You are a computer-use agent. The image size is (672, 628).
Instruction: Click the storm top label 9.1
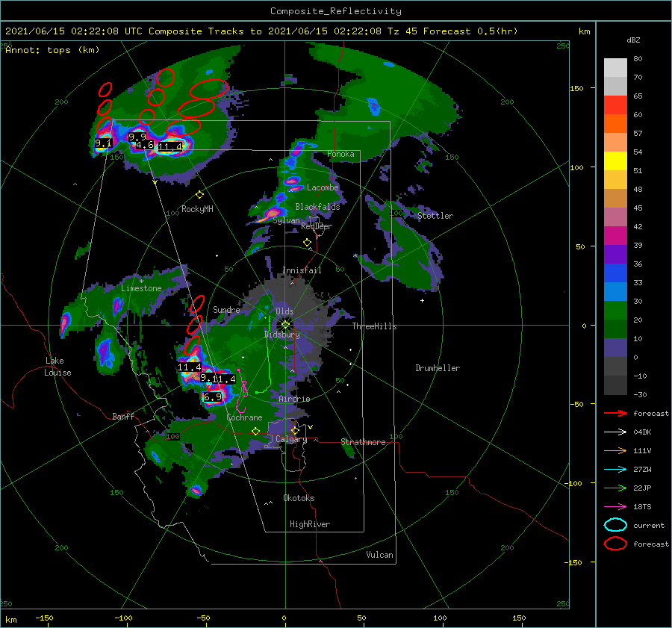tap(103, 143)
